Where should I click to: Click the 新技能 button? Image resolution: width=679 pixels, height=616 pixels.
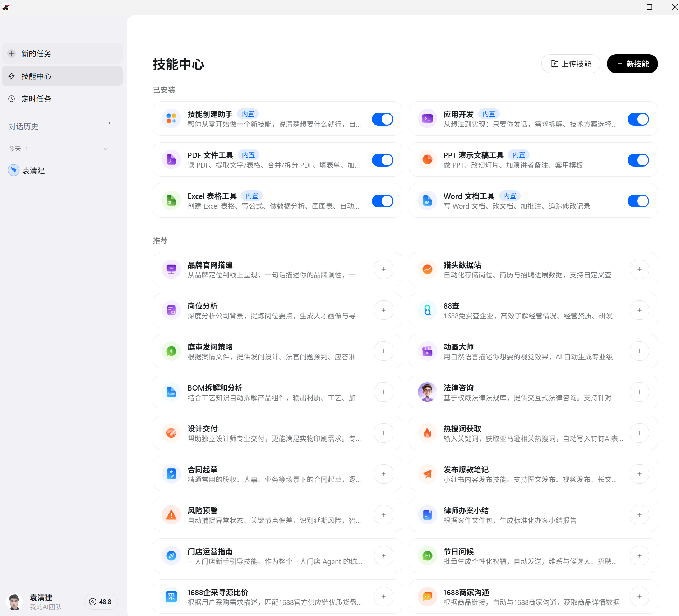632,64
